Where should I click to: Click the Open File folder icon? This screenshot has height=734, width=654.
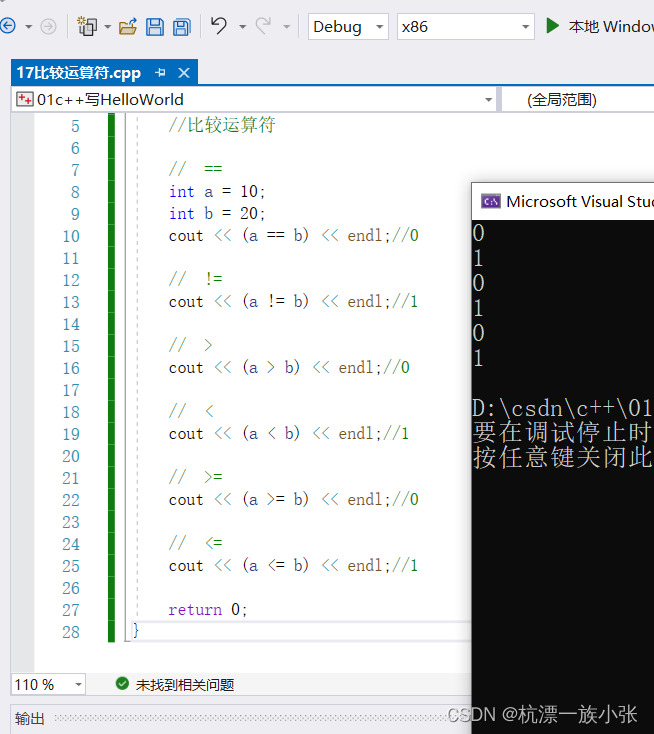pos(128,27)
